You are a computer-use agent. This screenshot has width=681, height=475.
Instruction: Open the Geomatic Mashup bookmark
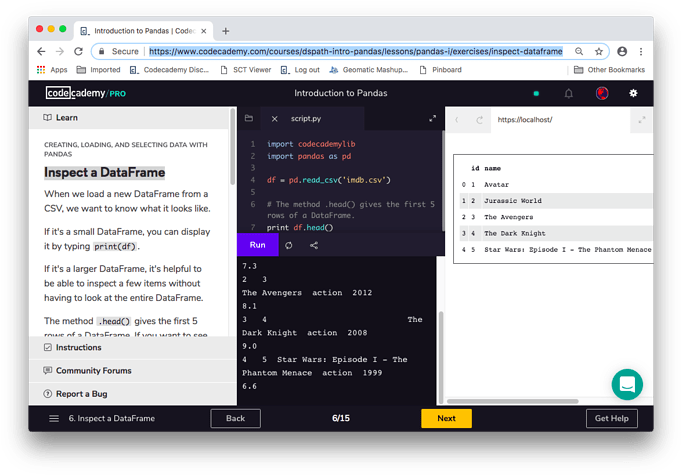369,70
